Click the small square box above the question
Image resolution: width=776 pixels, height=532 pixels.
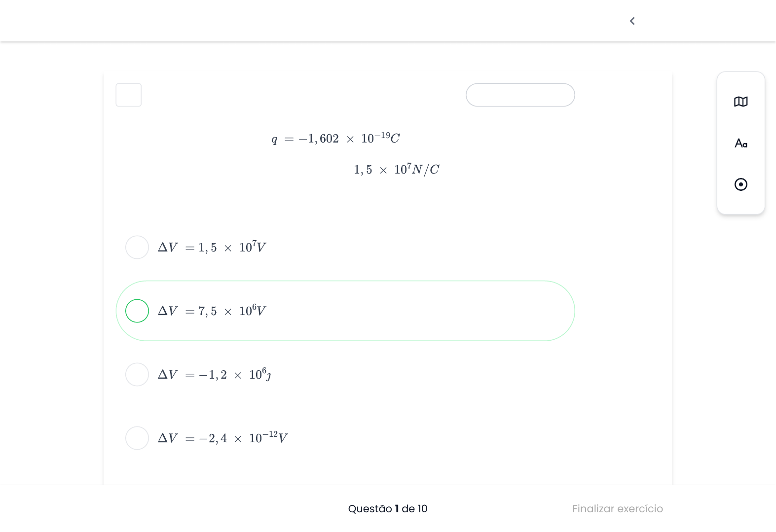tap(129, 95)
